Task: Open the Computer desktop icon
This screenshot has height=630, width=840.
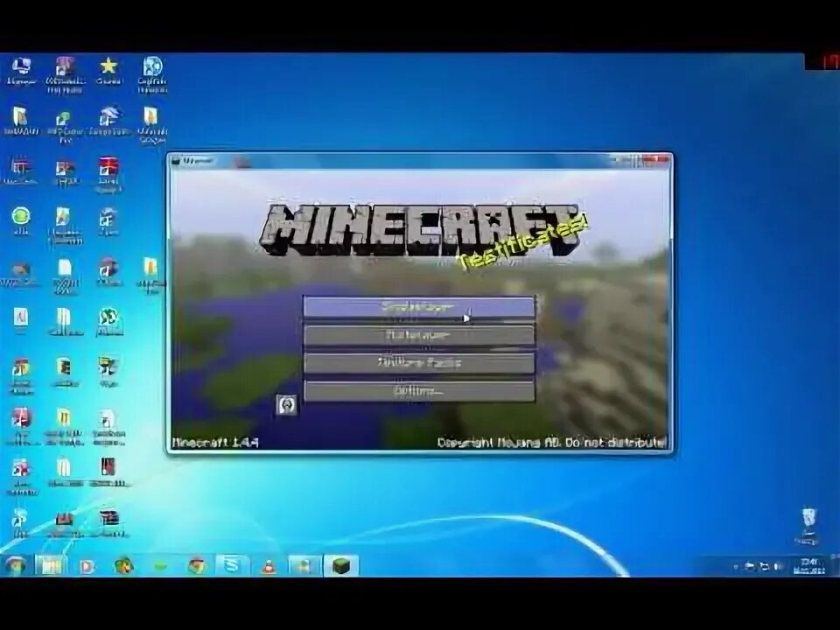Action: coord(21,71)
